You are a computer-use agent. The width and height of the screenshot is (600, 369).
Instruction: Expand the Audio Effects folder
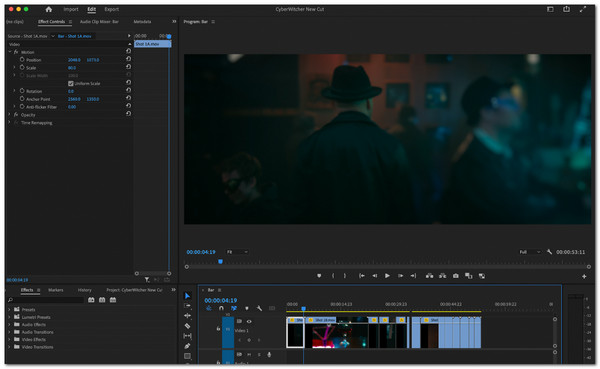tap(9, 325)
